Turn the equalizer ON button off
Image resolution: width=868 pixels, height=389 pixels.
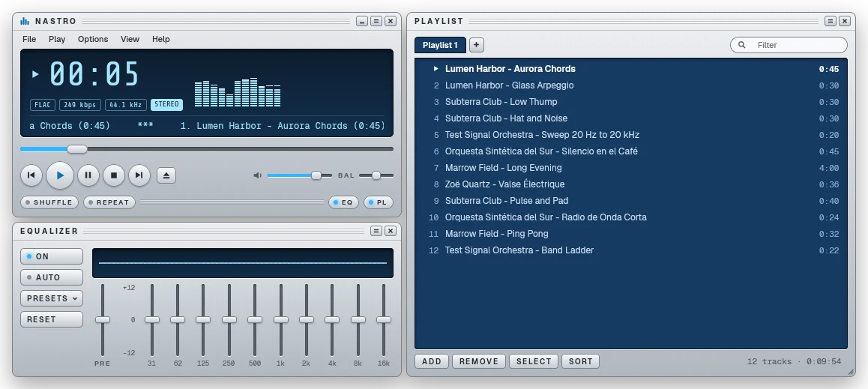[x=52, y=256]
